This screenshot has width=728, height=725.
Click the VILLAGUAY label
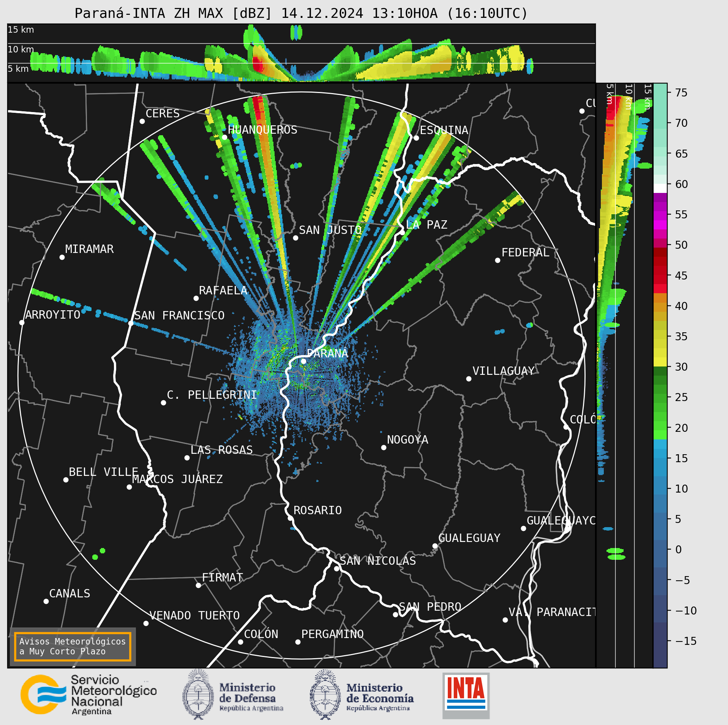pos(504,371)
